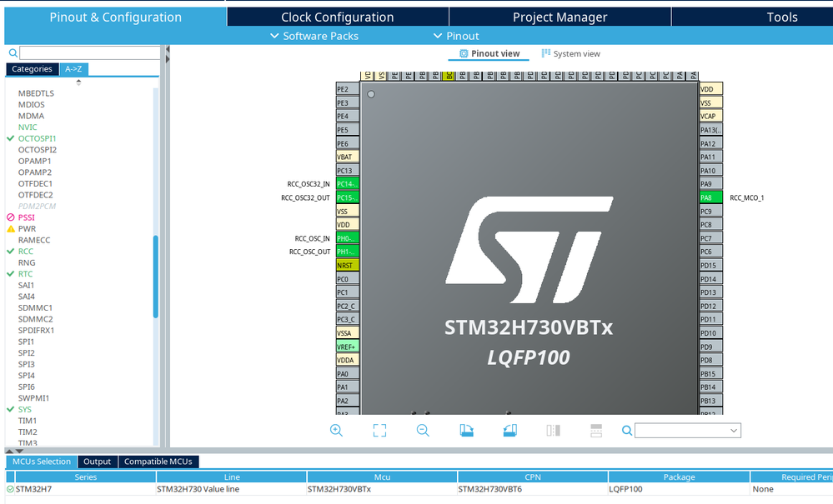Collapse the left panel with the arrow
Screen dimensions: 833x504
pyautogui.click(x=168, y=49)
